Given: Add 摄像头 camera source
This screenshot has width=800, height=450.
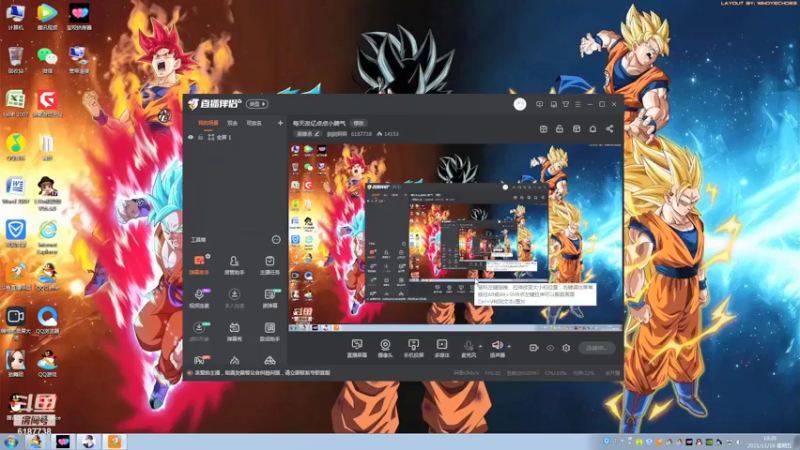Looking at the screenshot, I should pyautogui.click(x=385, y=348).
